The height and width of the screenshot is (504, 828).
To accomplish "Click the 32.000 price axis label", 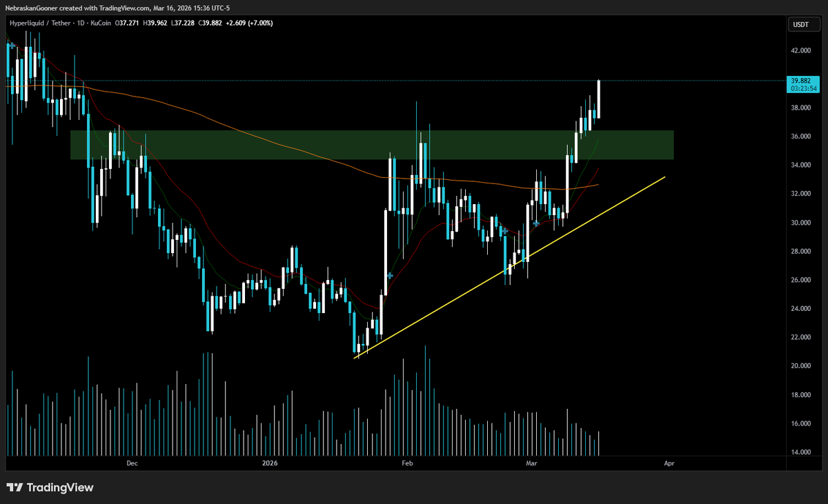I will [x=801, y=194].
